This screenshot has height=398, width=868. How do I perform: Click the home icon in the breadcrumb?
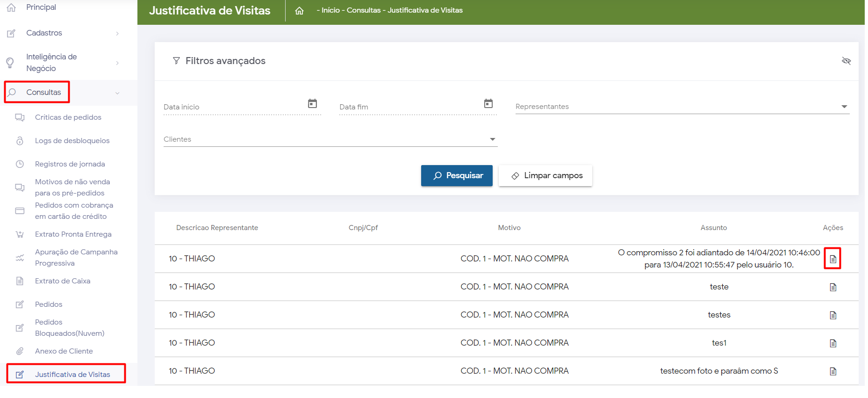[x=299, y=11]
